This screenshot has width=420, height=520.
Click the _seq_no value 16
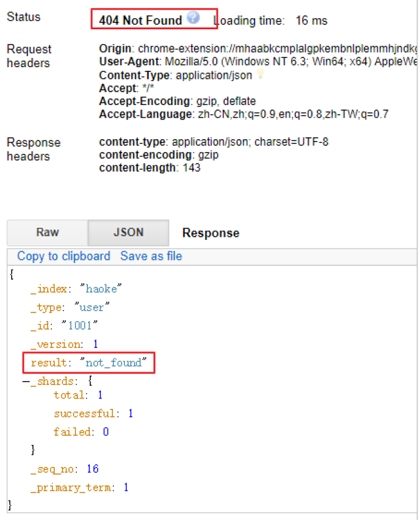92,469
